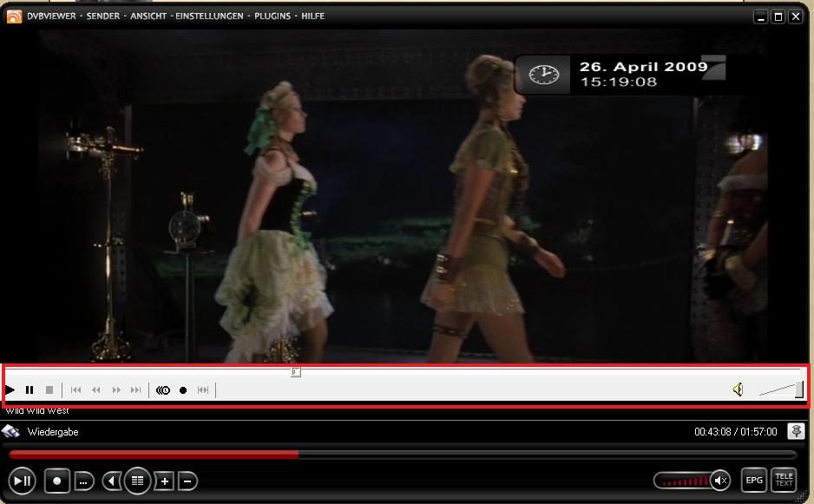This screenshot has height=504, width=814.
Task: Click the 26. April 2009 date overlay
Action: coord(644,67)
